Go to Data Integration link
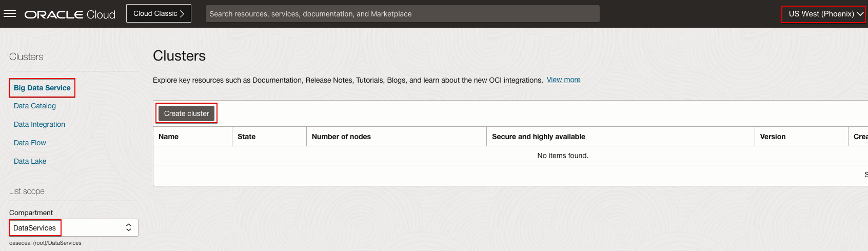Viewport: 868px width, 251px height. (40, 124)
